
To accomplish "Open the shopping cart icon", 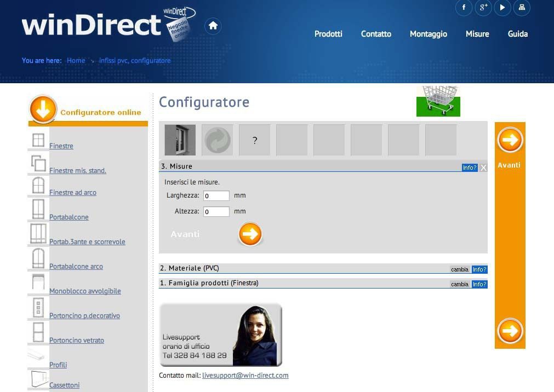I will tap(438, 101).
